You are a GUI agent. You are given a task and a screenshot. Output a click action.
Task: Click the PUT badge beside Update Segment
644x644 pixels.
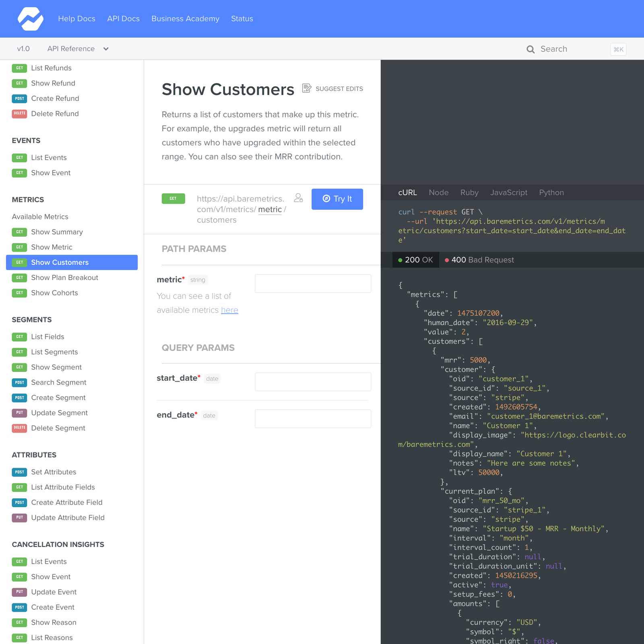19,413
